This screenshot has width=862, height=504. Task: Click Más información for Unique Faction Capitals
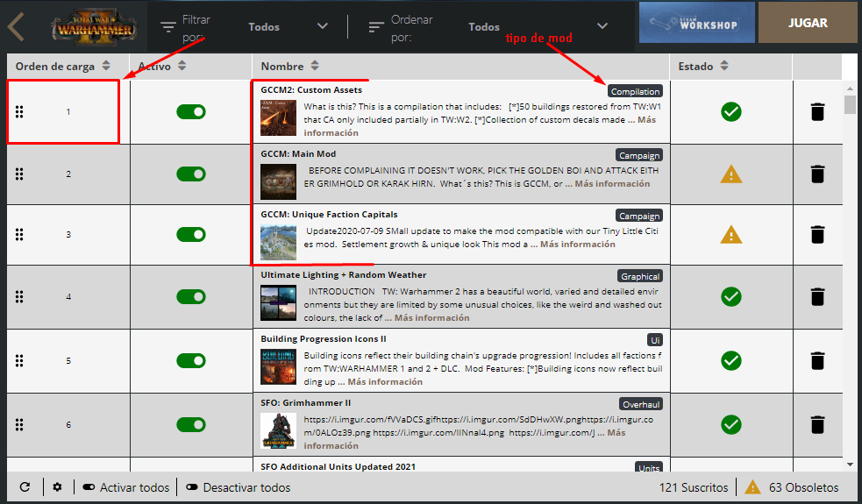578,244
